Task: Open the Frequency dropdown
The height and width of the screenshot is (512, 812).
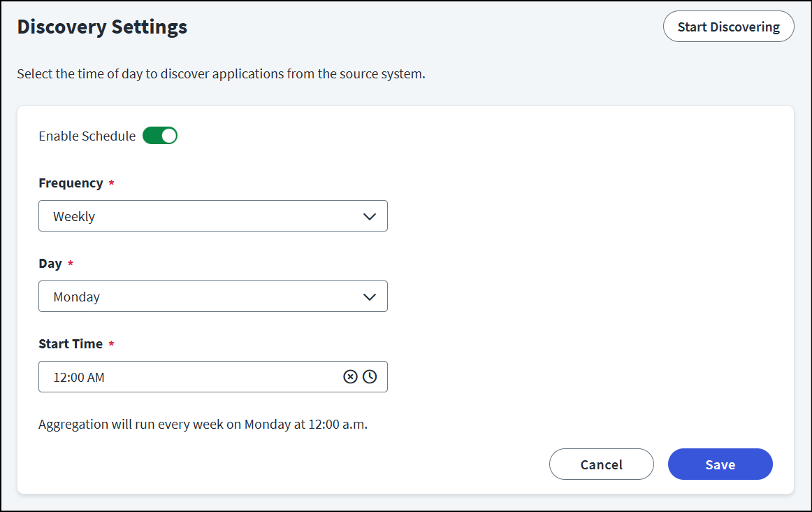Action: click(203, 216)
